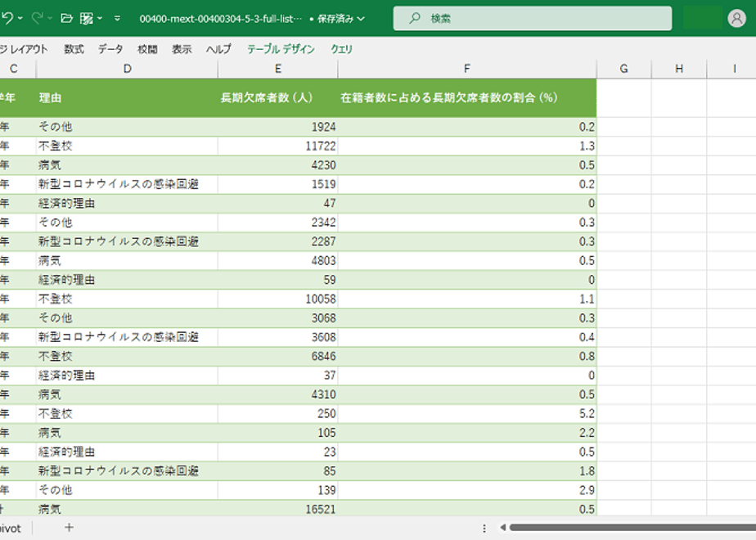This screenshot has height=540, width=756.
Task: Click the Undo arrow icon
Action: click(7, 18)
